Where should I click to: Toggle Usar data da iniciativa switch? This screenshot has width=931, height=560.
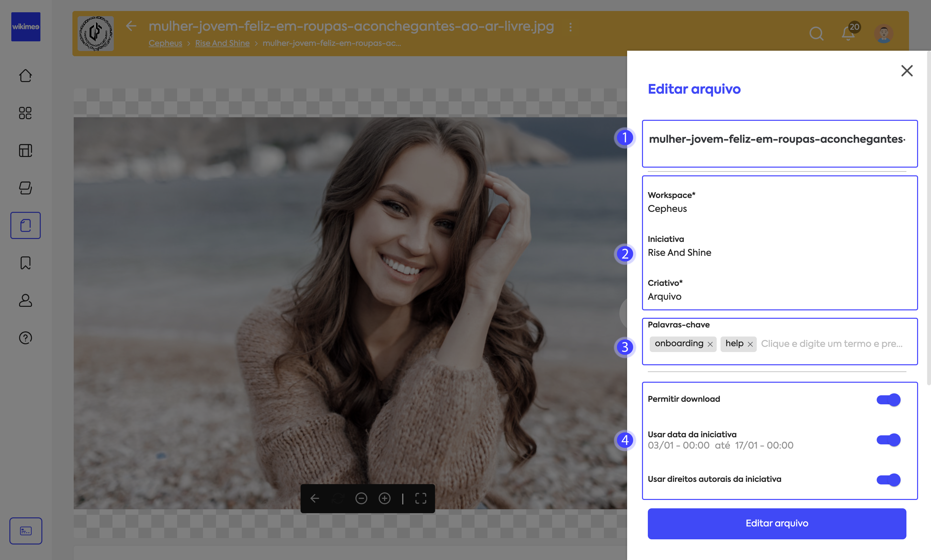[x=888, y=440]
